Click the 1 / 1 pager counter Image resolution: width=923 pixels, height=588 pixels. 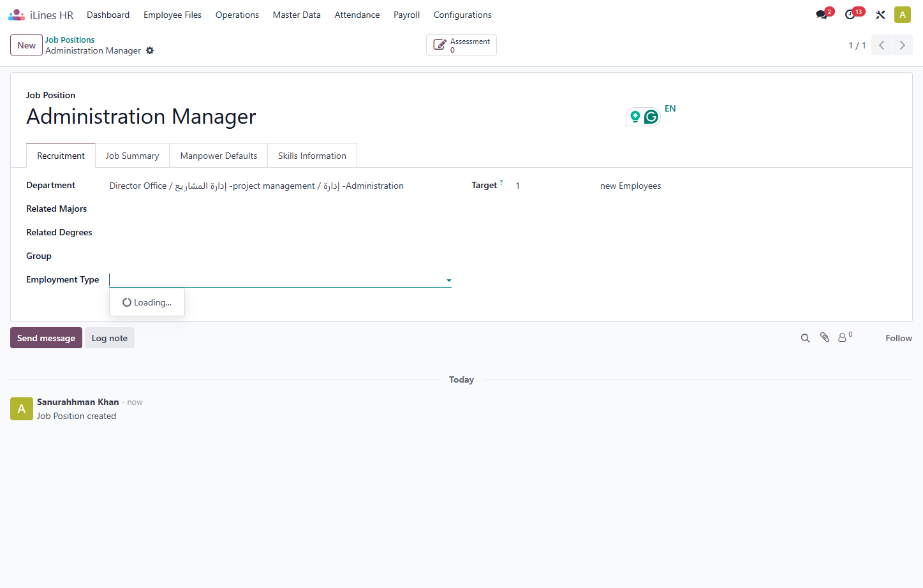pos(857,45)
